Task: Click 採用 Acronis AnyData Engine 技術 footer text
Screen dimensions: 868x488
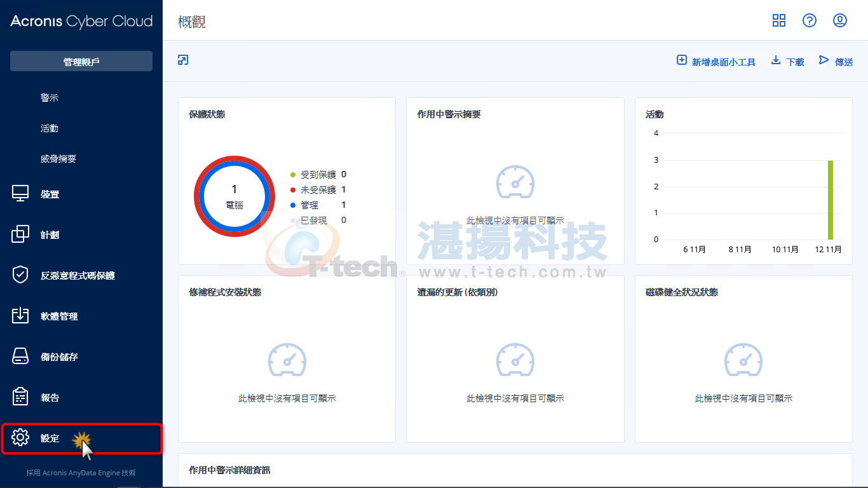Action: [81, 473]
